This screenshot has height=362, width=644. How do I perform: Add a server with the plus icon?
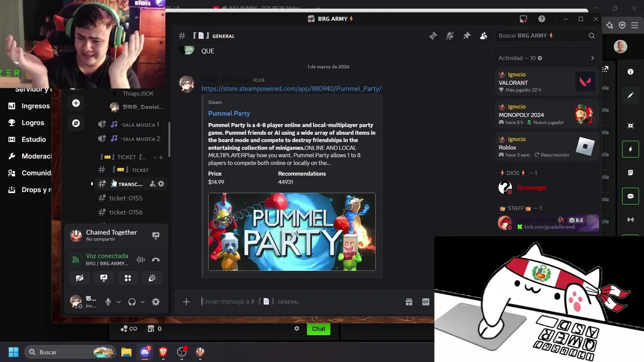click(x=76, y=103)
